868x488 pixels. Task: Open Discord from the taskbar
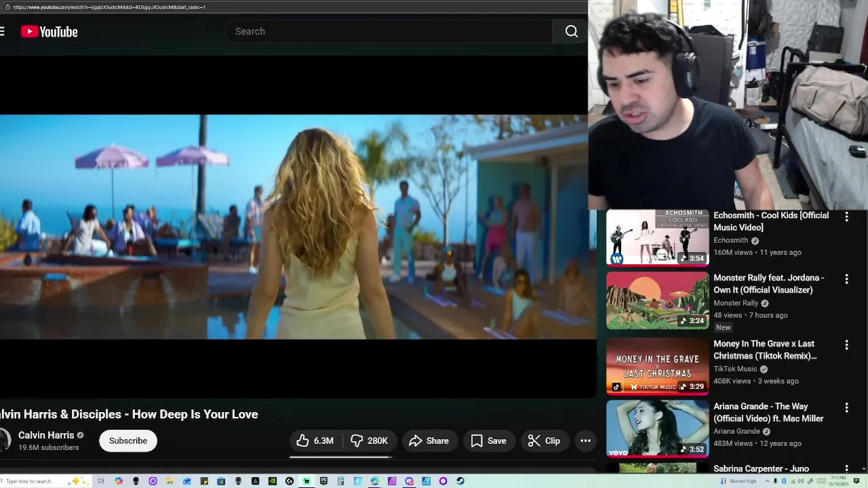(409, 481)
